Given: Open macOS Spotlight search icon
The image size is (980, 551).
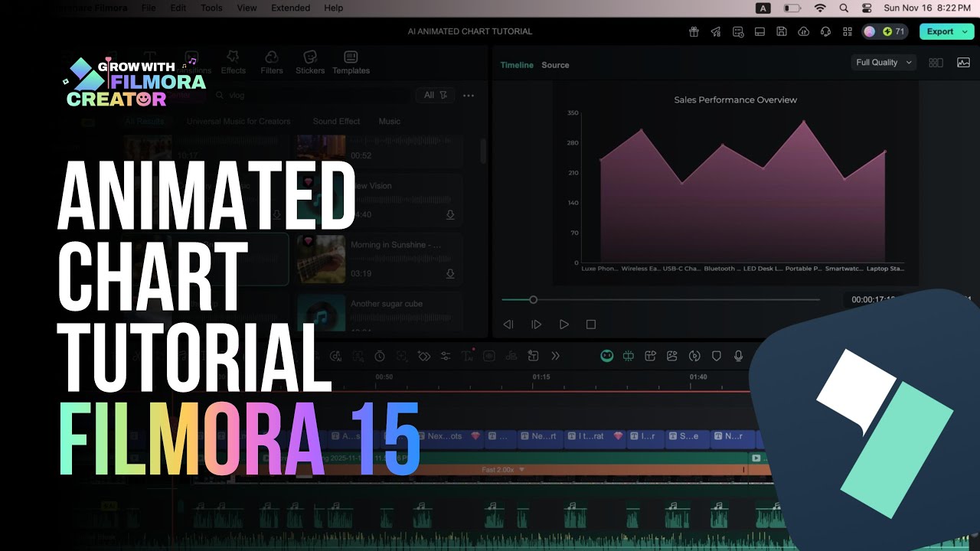Looking at the screenshot, I should tap(844, 8).
